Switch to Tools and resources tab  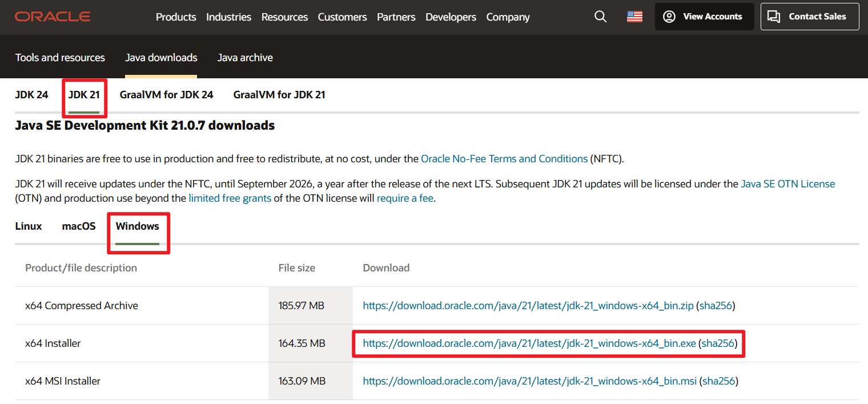coord(60,58)
